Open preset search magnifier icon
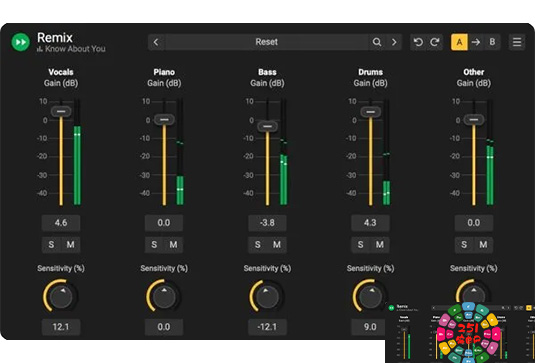This screenshot has height=363, width=535. pos(377,42)
